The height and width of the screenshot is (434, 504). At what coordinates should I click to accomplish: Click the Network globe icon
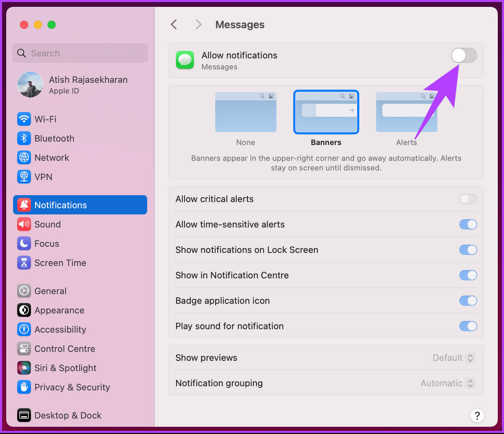(x=24, y=158)
